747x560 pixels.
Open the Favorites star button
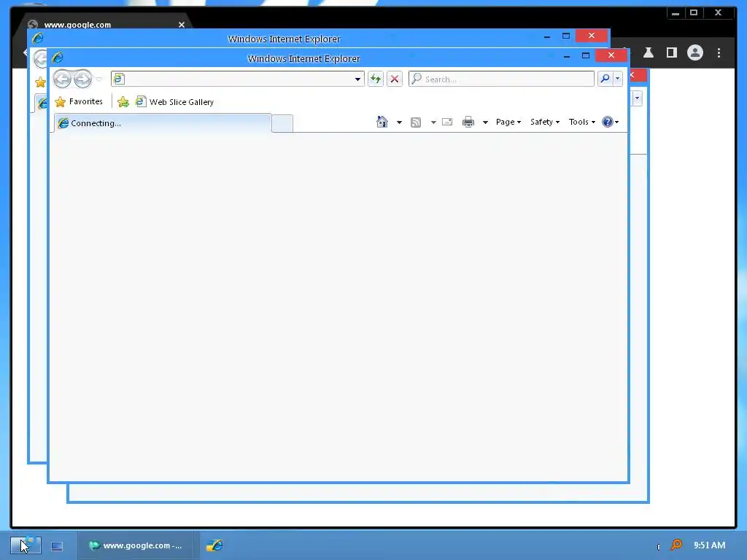(x=79, y=101)
